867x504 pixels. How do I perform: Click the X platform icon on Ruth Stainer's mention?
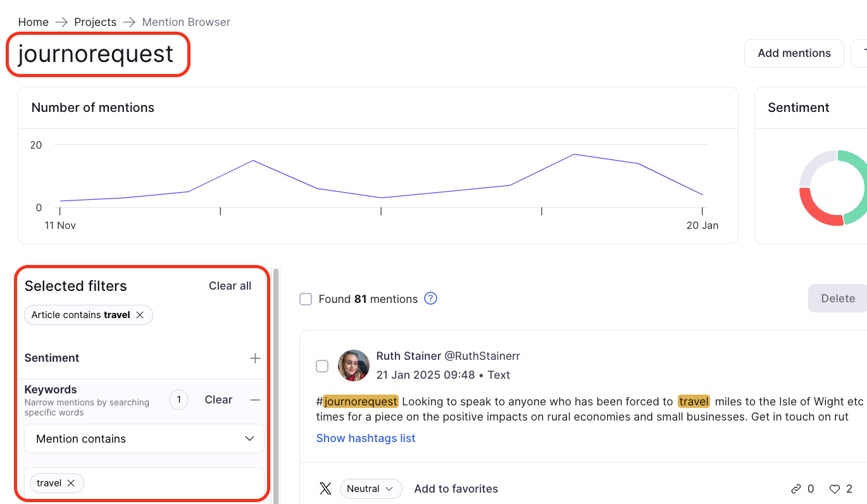coord(325,488)
